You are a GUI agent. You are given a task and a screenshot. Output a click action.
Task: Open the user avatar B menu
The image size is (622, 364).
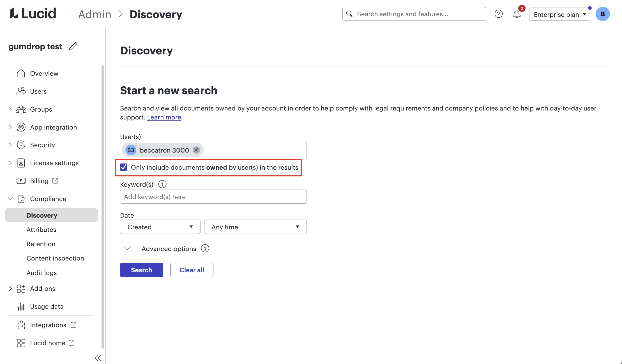point(602,14)
